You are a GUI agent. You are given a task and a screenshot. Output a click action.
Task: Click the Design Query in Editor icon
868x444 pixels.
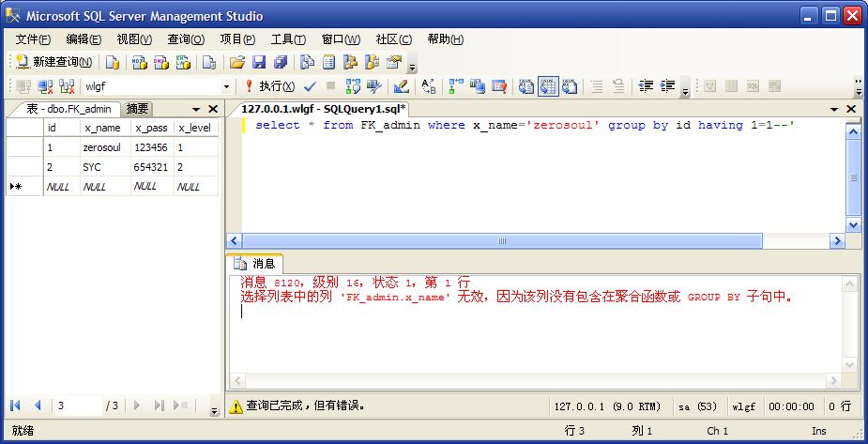(x=402, y=86)
